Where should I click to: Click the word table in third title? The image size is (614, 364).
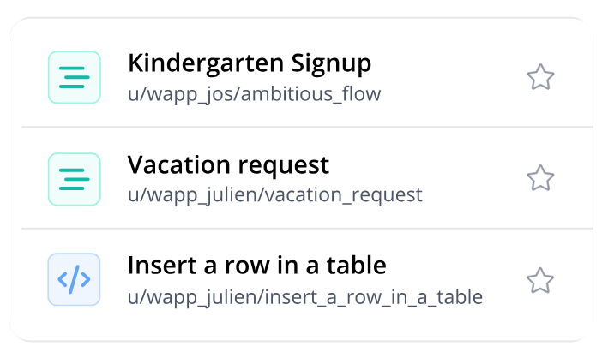358,266
